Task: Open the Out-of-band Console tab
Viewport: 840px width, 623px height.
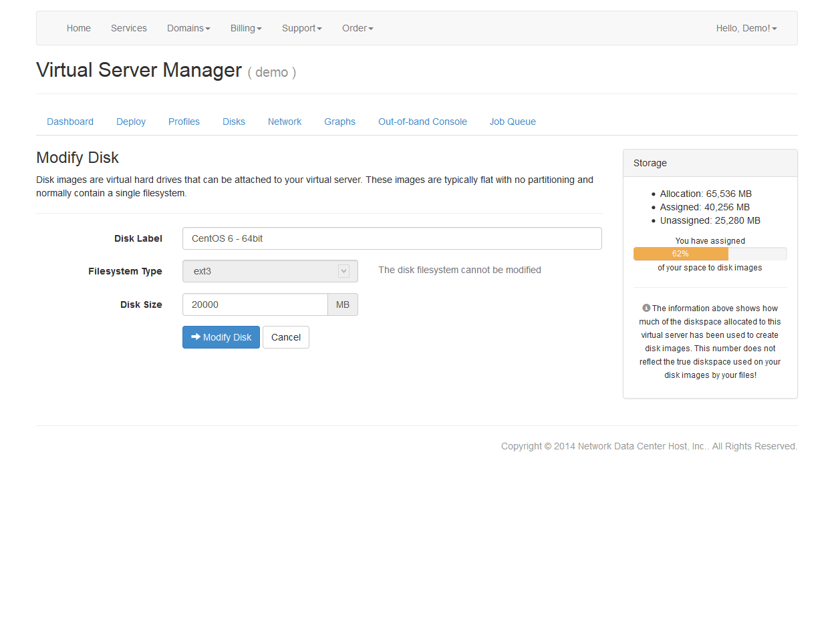Action: tap(422, 122)
